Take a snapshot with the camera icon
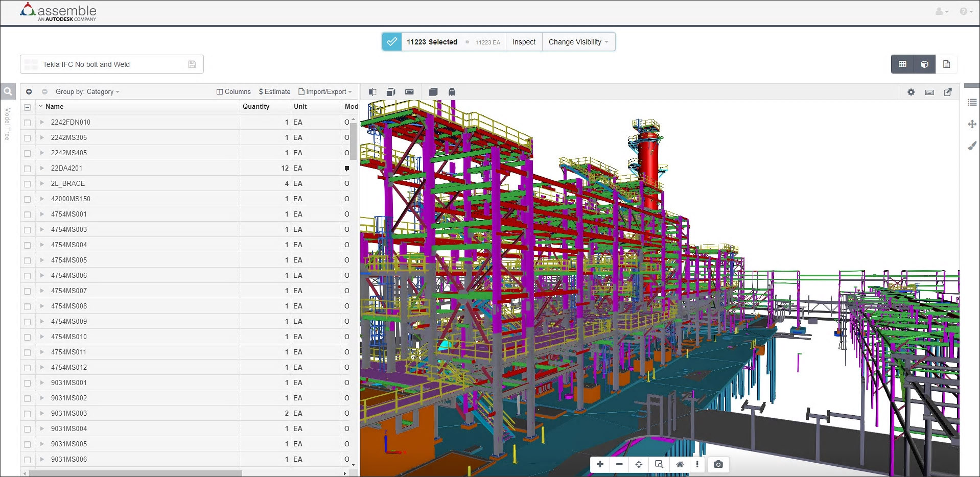980x477 pixels. [718, 464]
